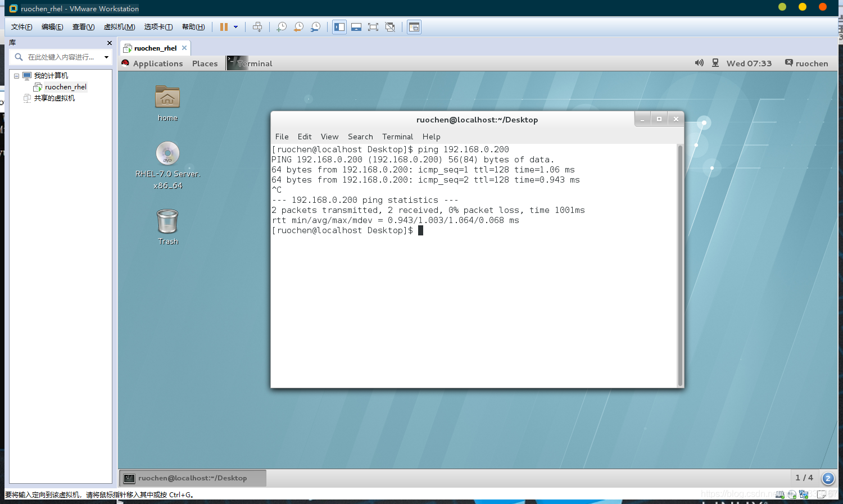Open the terminal View menu
The width and height of the screenshot is (843, 504).
pos(329,137)
